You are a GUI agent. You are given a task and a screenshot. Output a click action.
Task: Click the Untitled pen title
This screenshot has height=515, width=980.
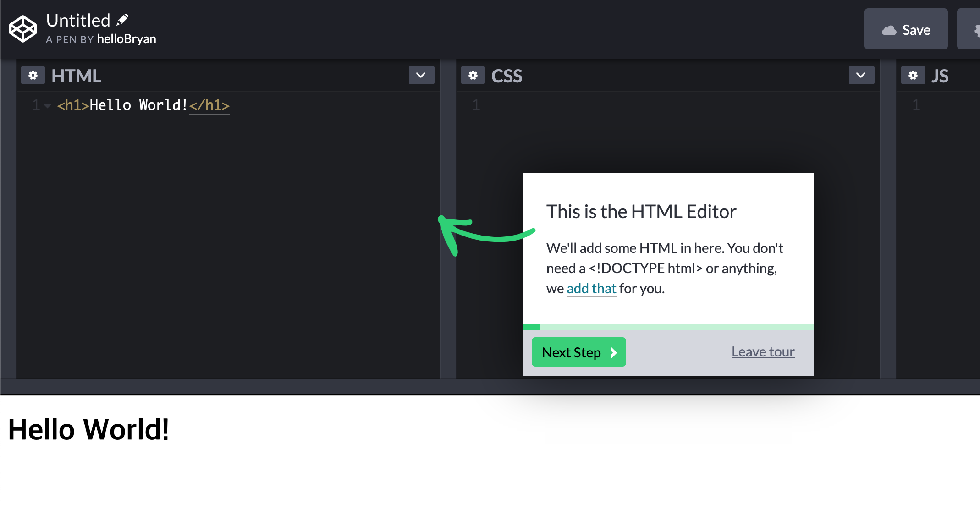pos(78,21)
